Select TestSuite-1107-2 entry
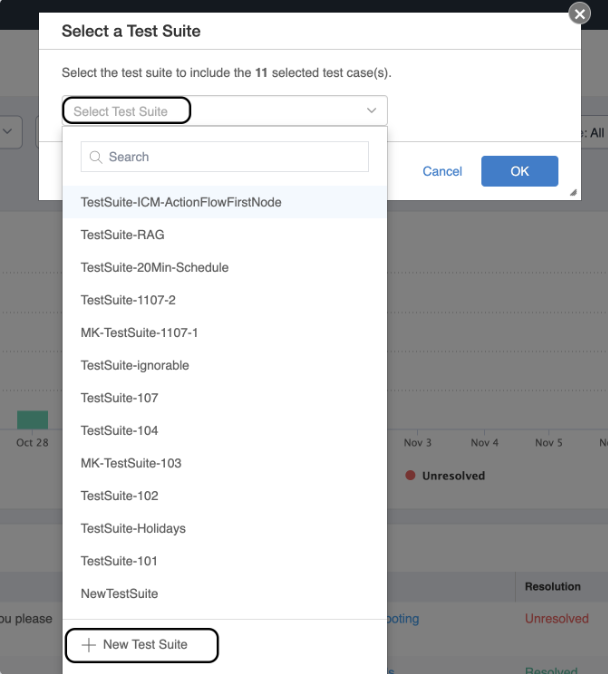The height and width of the screenshot is (674, 608). click(x=128, y=300)
